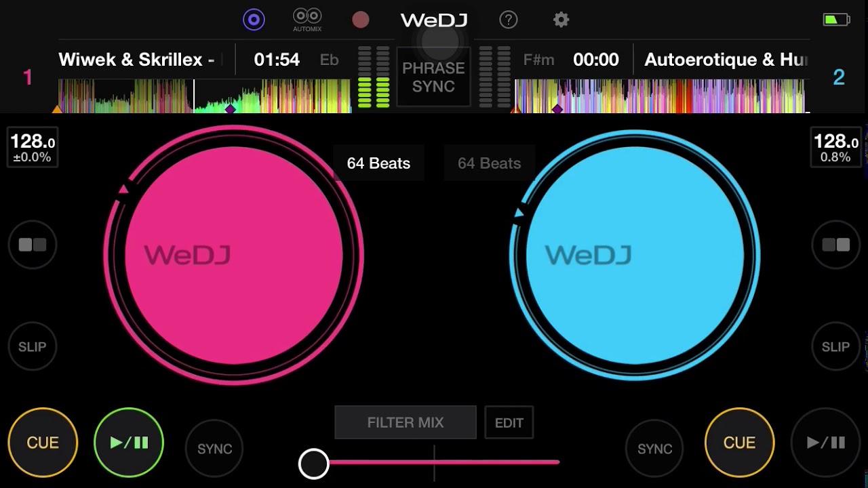The image size is (868, 488).
Task: Tap the Edit button
Action: [x=509, y=422]
